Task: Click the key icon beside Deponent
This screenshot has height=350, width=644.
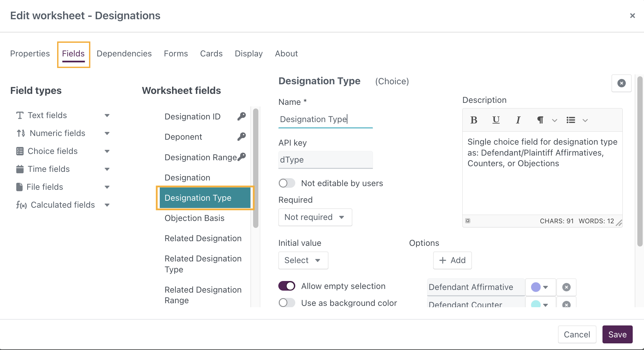Action: tap(241, 137)
